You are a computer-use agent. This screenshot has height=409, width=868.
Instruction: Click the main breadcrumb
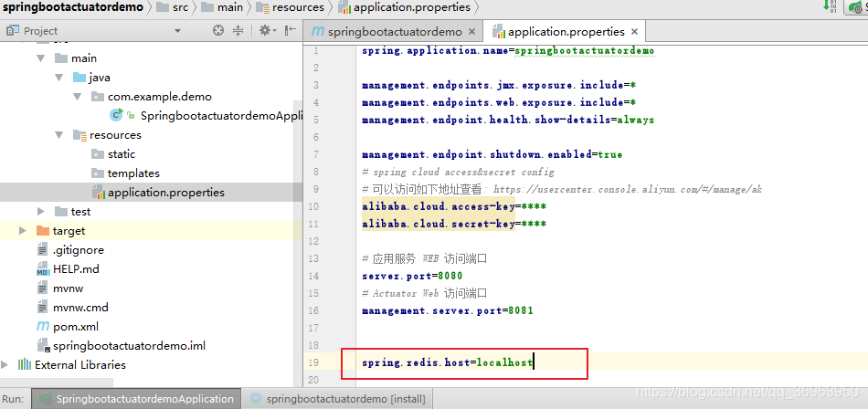(x=222, y=7)
